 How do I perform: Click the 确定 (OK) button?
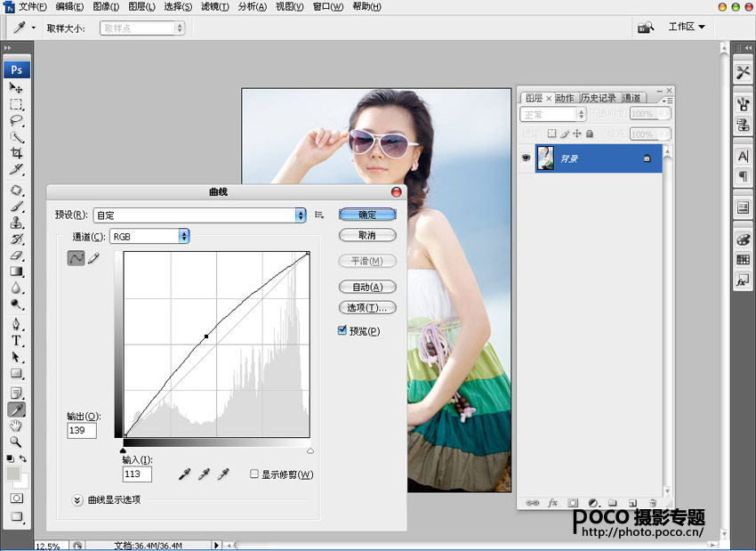coord(366,215)
